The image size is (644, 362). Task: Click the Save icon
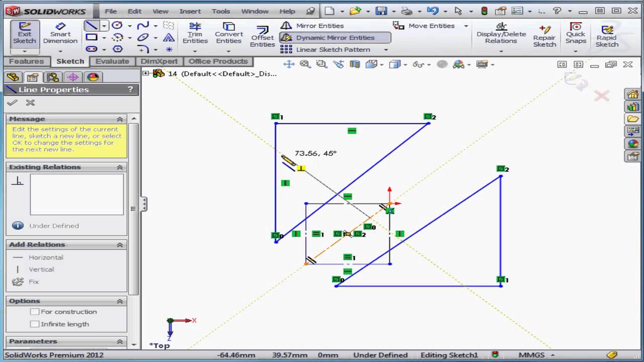tap(381, 11)
